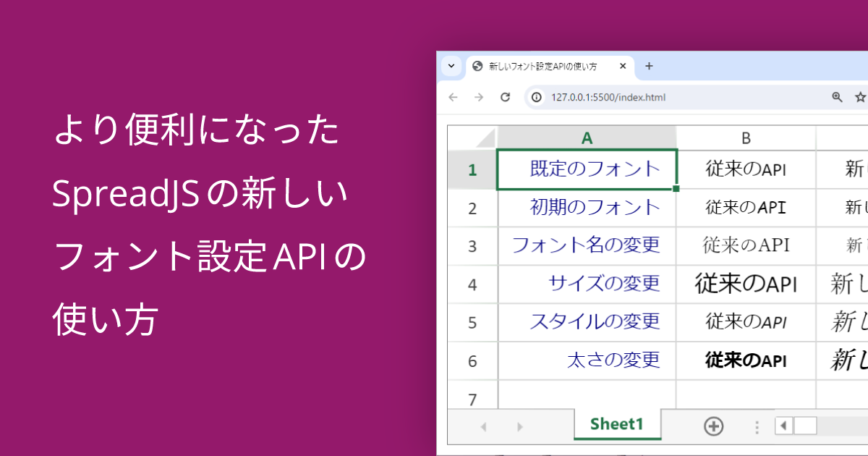Viewport: 868px width, 456px height.
Task: Click the address bar URL 127.0.0.1:5500
Action: 608,98
